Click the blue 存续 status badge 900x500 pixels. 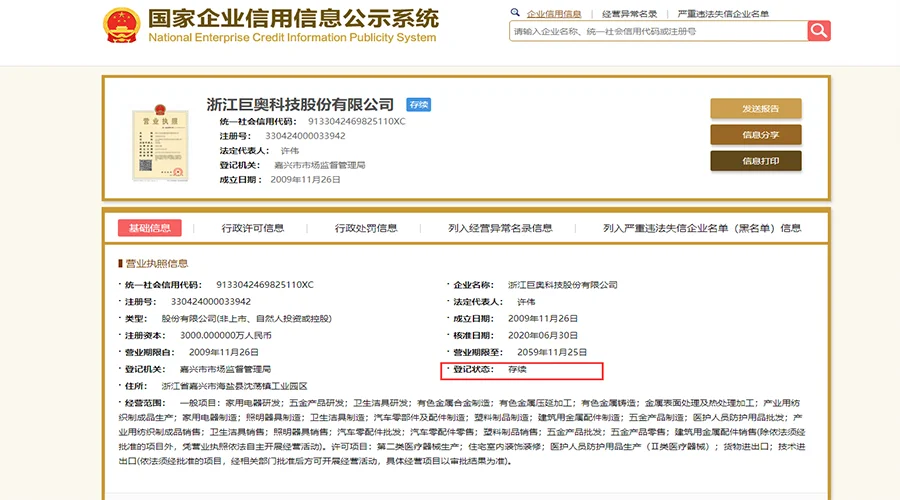click(x=418, y=104)
